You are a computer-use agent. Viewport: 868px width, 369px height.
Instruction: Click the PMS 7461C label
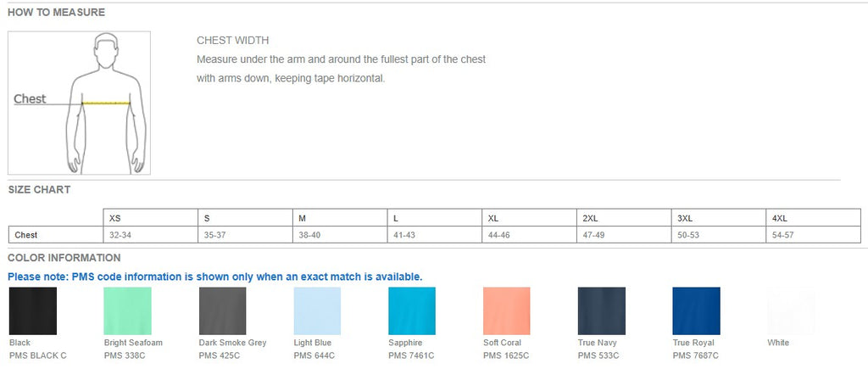tap(411, 355)
